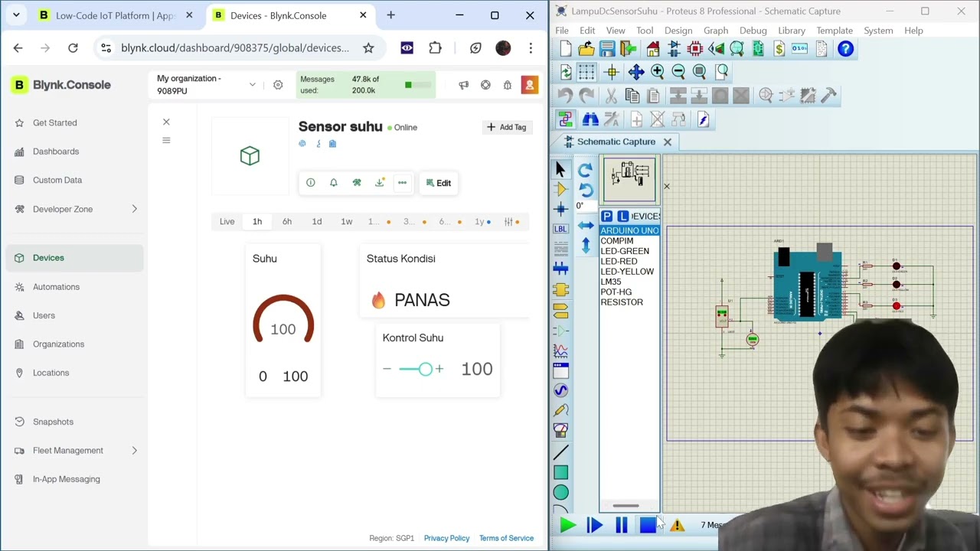The height and width of the screenshot is (551, 980).
Task: Expand the My organization dropdown
Action: 252,85
